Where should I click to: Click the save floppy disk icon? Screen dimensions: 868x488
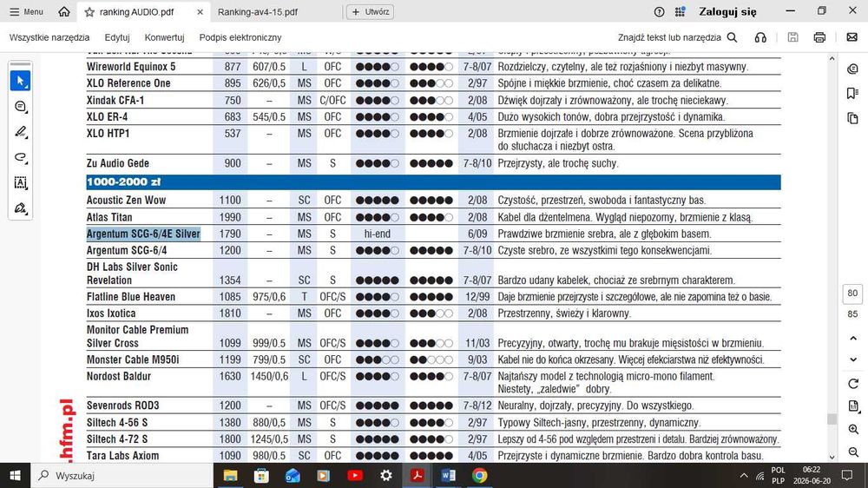point(792,37)
